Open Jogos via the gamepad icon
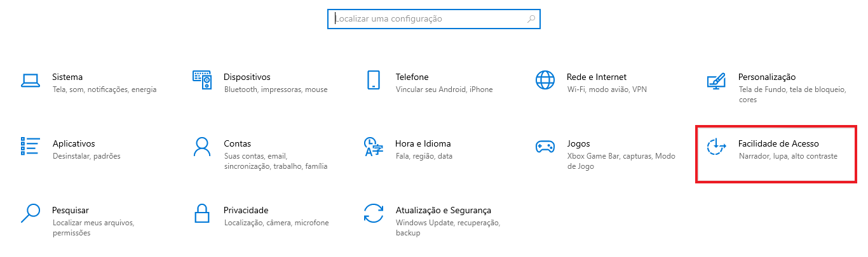Image resolution: width=868 pixels, height=257 pixels. pos(545,147)
